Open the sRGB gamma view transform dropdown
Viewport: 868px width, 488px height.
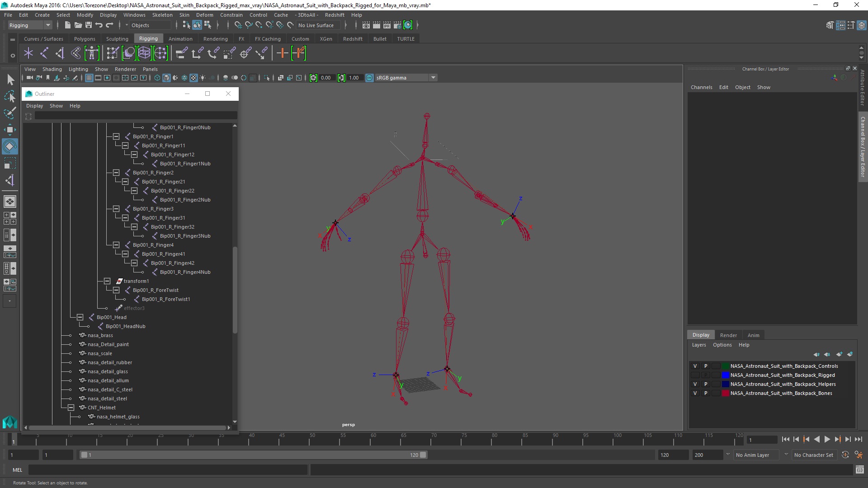[x=406, y=78]
